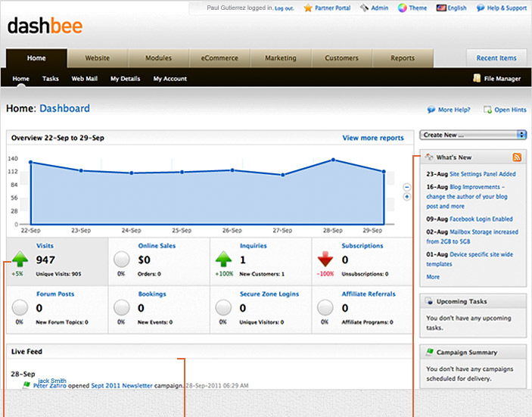Click the Affiliate Referrals stat title
The image size is (532, 417).
pyautogui.click(x=369, y=294)
